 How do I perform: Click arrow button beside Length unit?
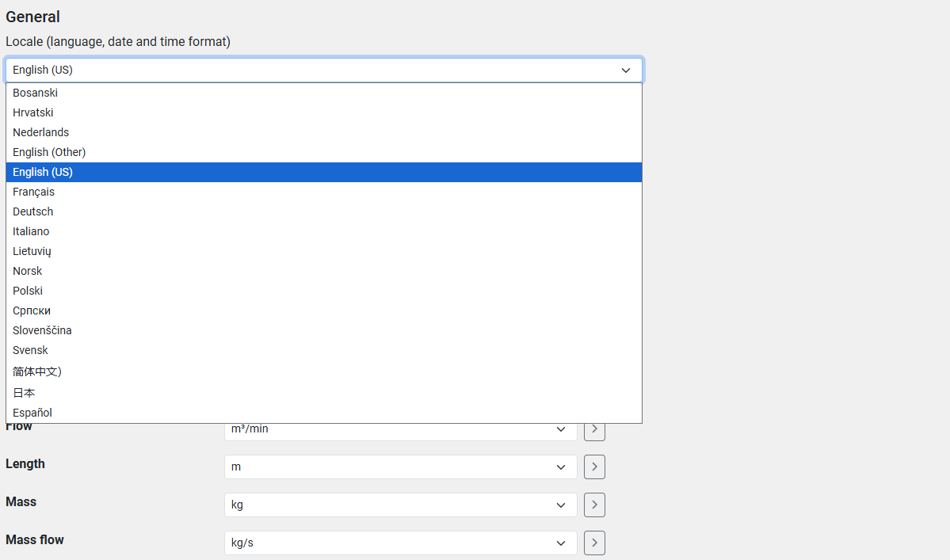coord(594,467)
